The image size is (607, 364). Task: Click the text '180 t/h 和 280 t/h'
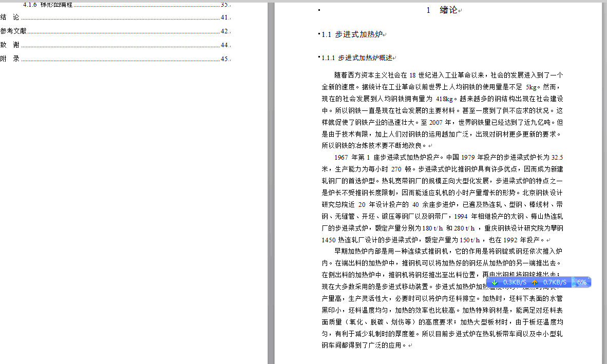pyautogui.click(x=448, y=228)
